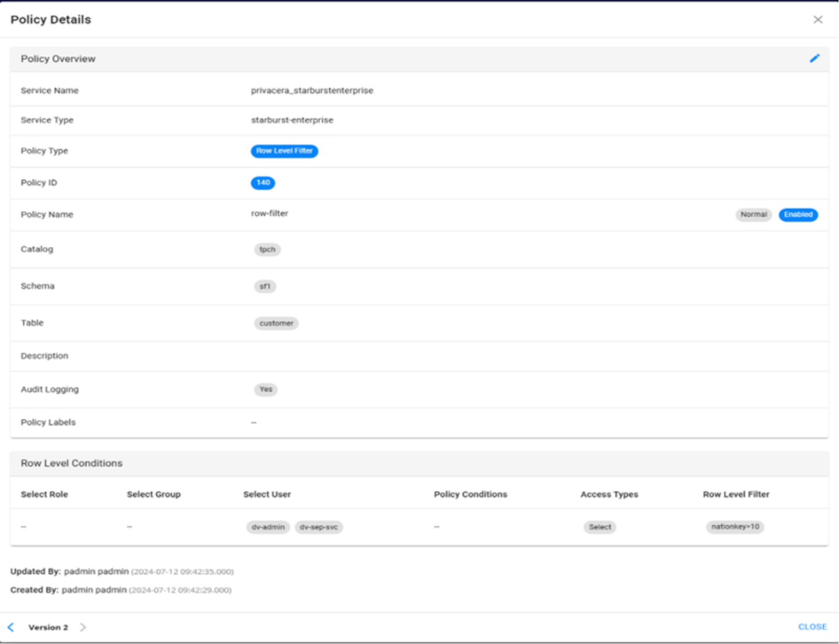
Task: Click the Select Group column header
Action: pyautogui.click(x=154, y=494)
